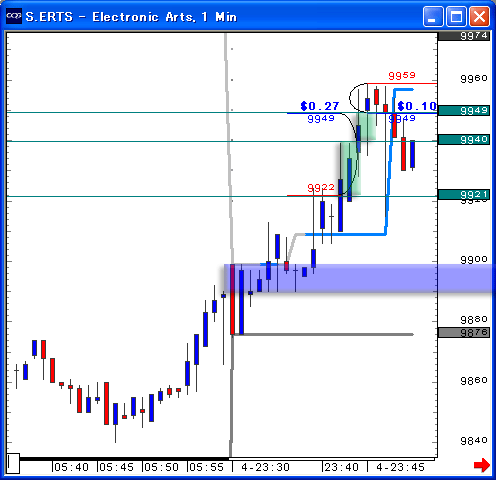The height and width of the screenshot is (480, 496).
Task: Click the 9860 price scale label
Action: point(474,380)
